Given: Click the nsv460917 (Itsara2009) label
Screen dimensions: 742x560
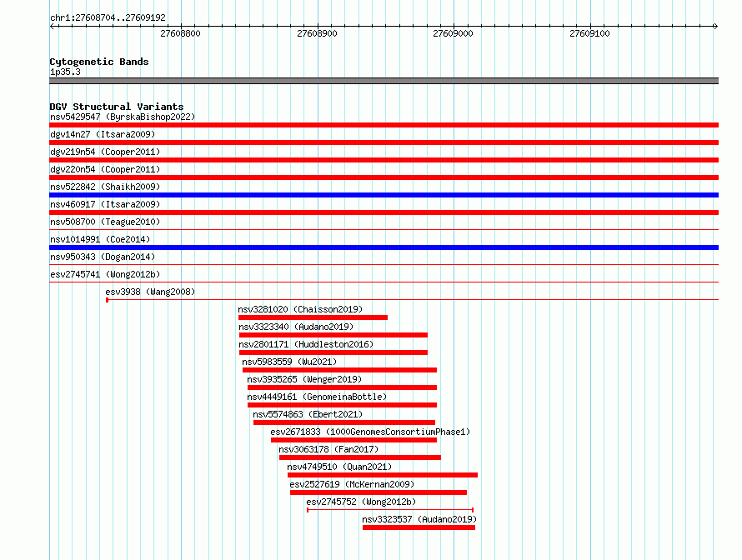Looking at the screenshot, I should (x=105, y=204).
